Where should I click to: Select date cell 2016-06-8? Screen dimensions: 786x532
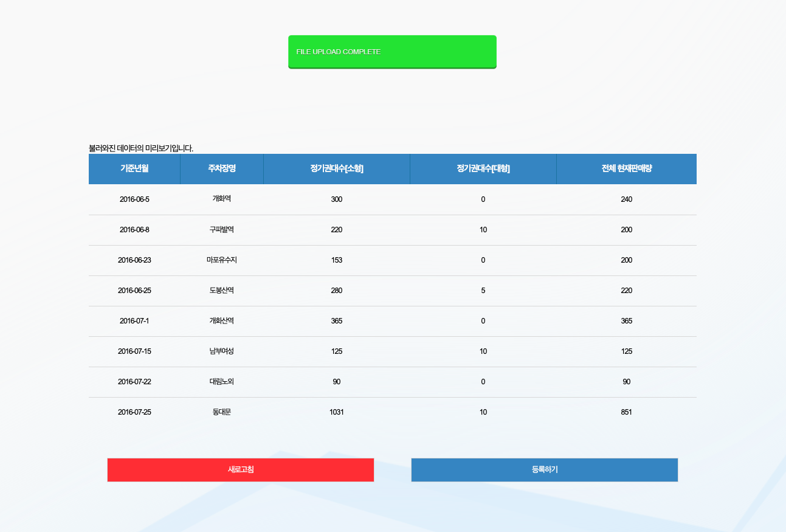[x=134, y=230]
